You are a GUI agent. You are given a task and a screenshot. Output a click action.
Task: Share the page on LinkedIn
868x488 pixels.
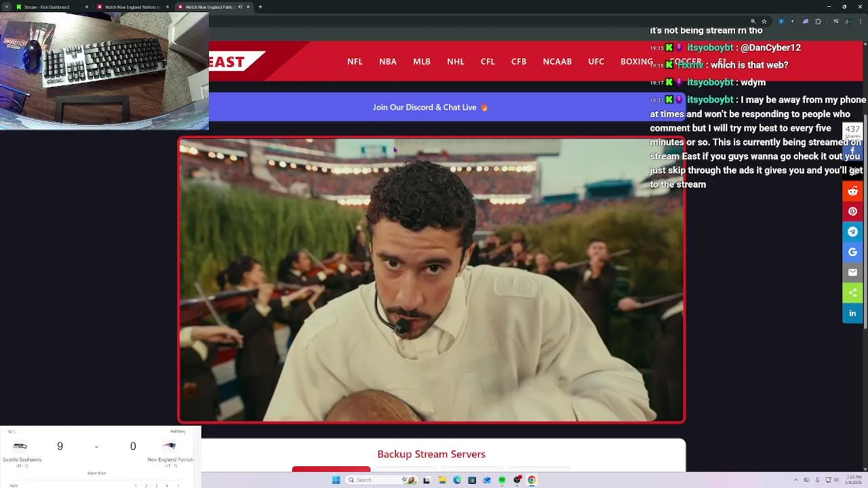(852, 313)
